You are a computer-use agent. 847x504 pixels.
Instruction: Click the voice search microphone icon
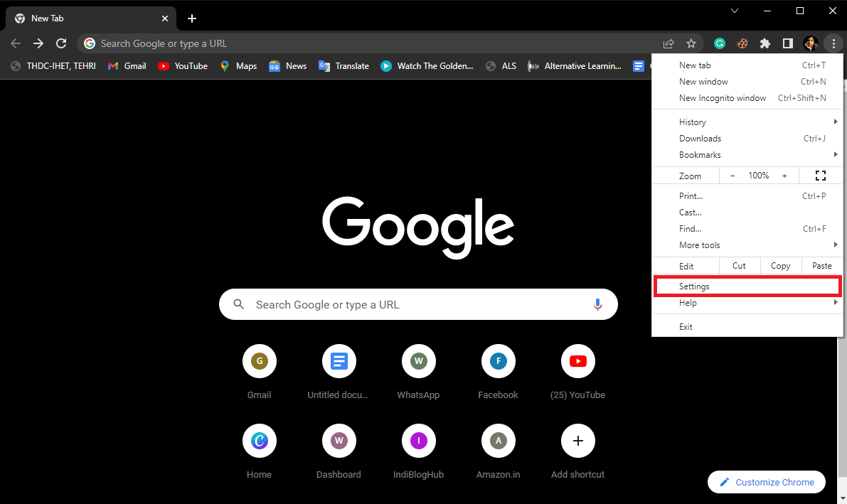(x=597, y=304)
